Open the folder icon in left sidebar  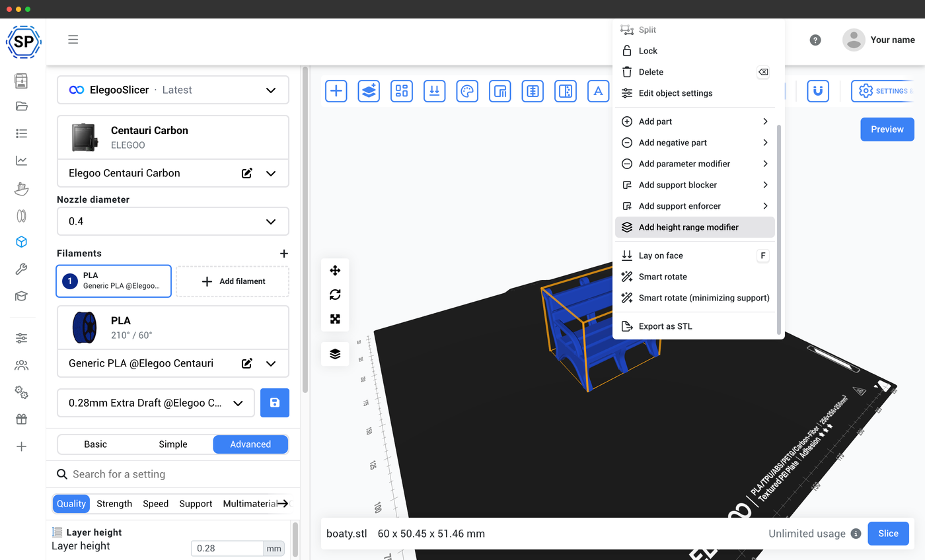(x=21, y=106)
